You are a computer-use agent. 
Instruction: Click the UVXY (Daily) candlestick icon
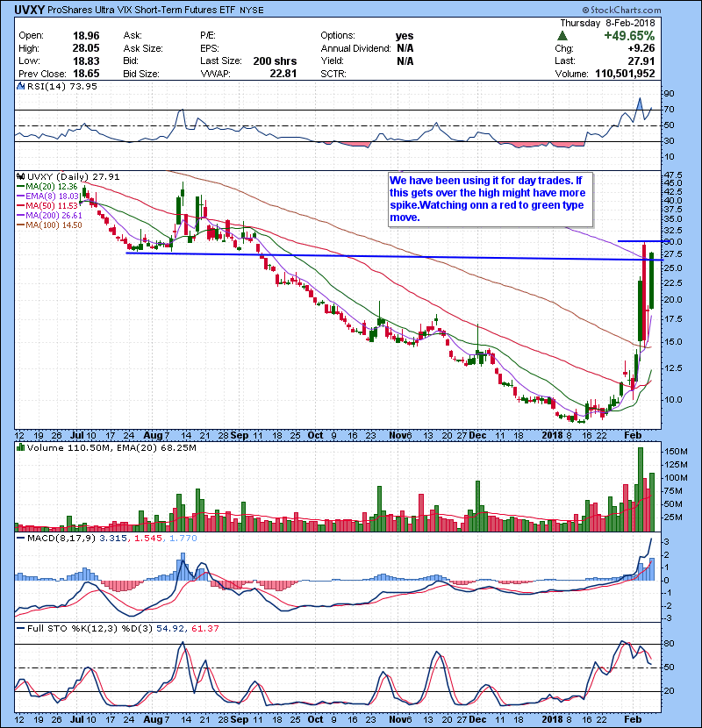pos(20,176)
